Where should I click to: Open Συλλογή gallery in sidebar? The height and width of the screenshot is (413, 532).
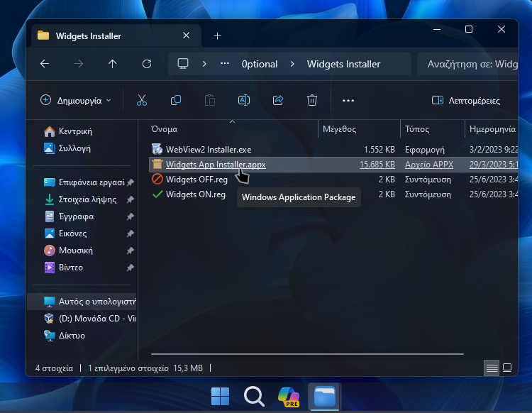click(x=74, y=148)
